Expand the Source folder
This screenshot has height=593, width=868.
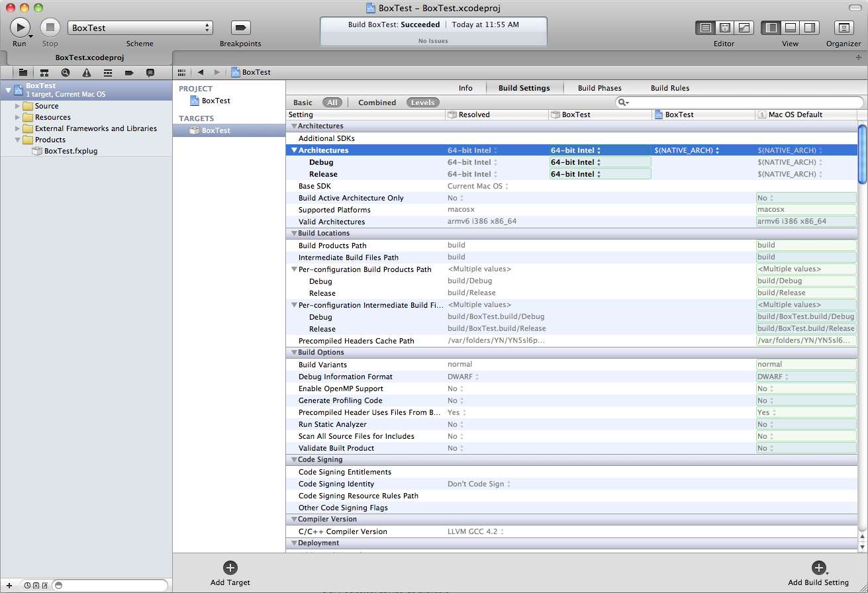[18, 106]
